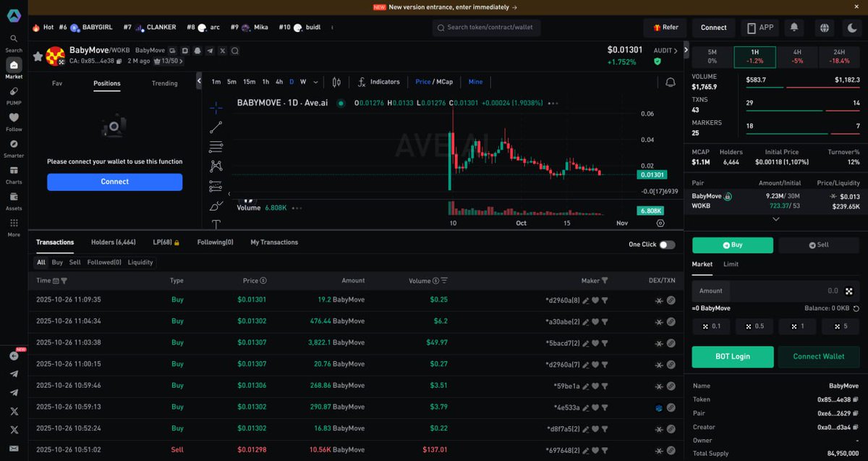Select the text tool in chart toolbar
This screenshot has width=868, height=461.
216,224
